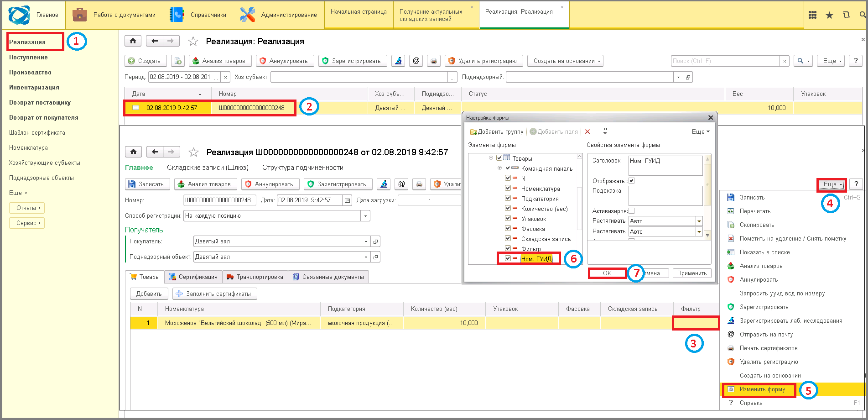Open the Еще dropdown in the list toolbar
The width and height of the screenshot is (868, 420).
pos(831,61)
